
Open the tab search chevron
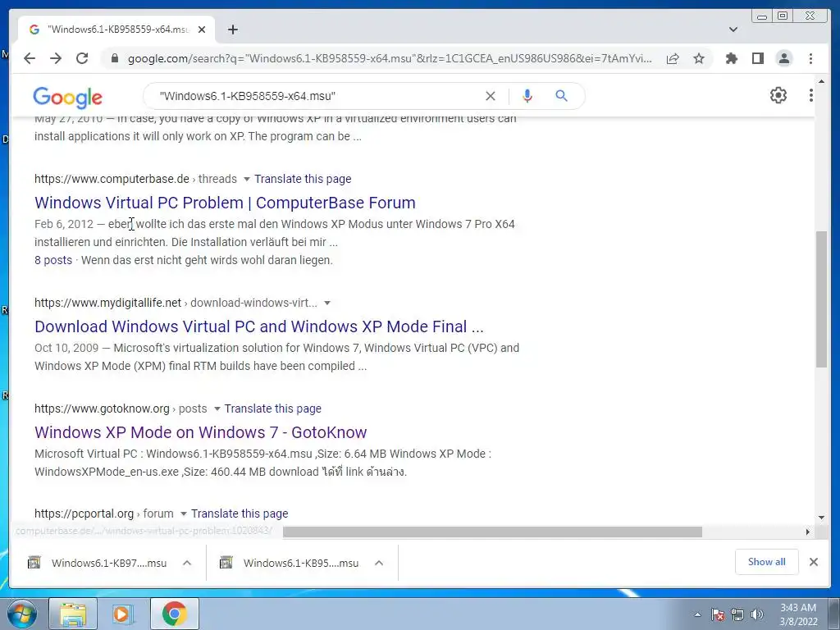tap(733, 30)
